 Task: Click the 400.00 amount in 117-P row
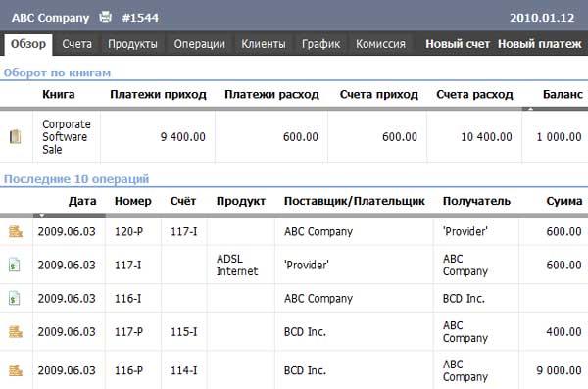tap(564, 331)
